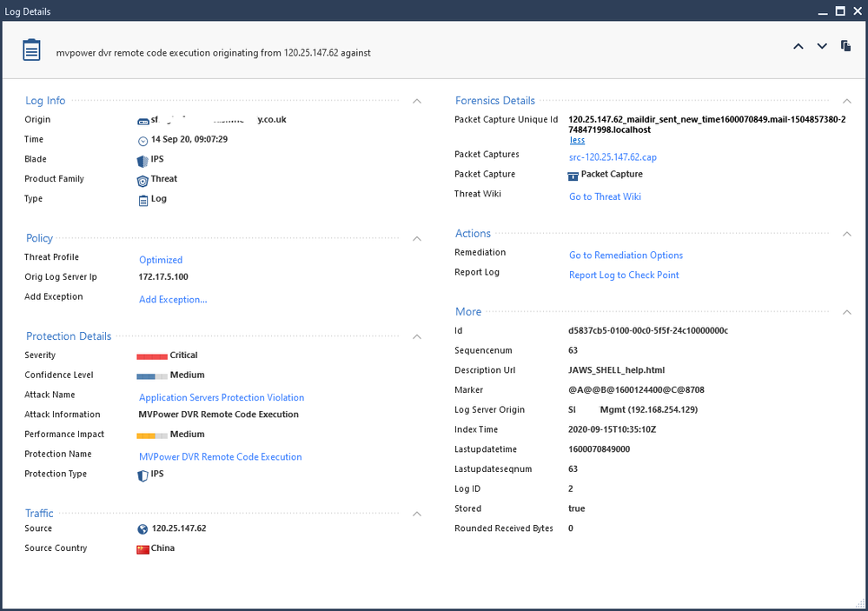Go to the next log entry

[822, 47]
